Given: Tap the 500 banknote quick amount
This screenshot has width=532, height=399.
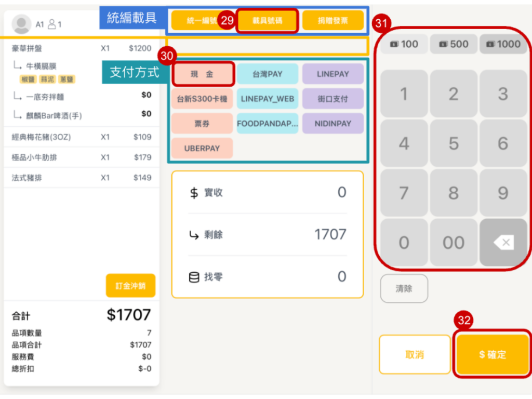Looking at the screenshot, I should click(x=454, y=44).
